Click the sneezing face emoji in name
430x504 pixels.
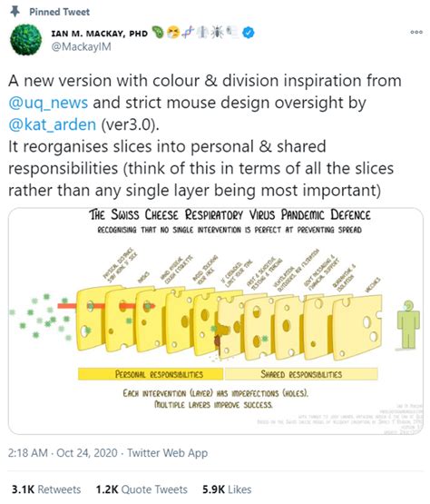coord(174,33)
